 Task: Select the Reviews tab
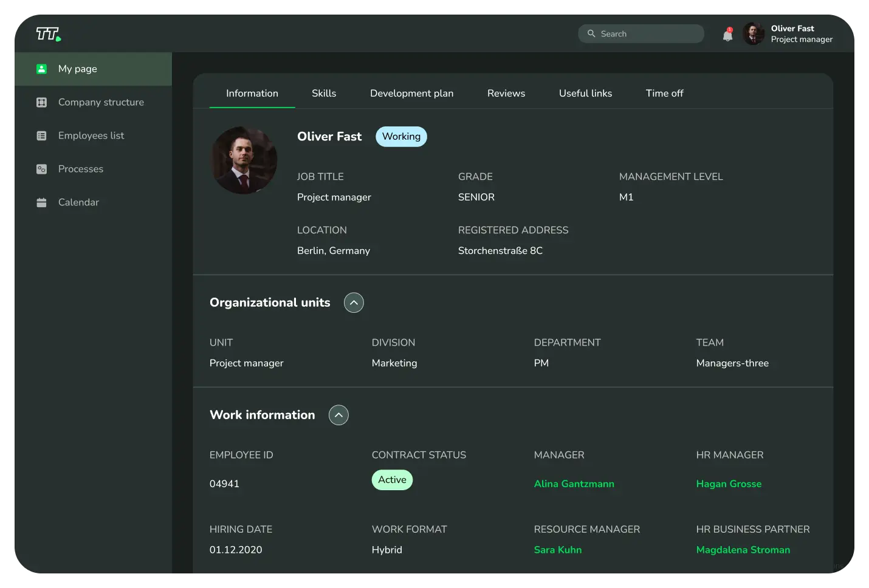pyautogui.click(x=506, y=94)
